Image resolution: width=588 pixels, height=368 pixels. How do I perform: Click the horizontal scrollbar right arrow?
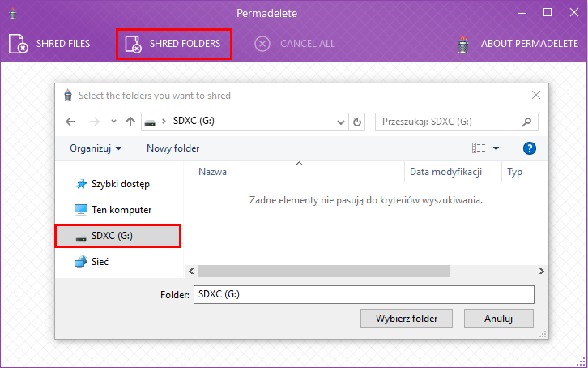point(542,271)
